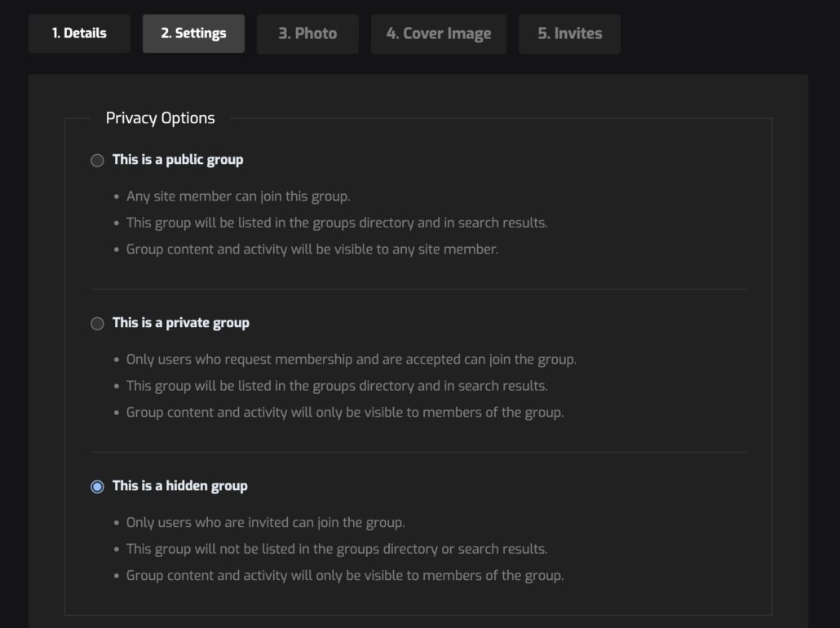Click the Privacy Options section heading
This screenshot has width=840, height=628.
point(161,118)
